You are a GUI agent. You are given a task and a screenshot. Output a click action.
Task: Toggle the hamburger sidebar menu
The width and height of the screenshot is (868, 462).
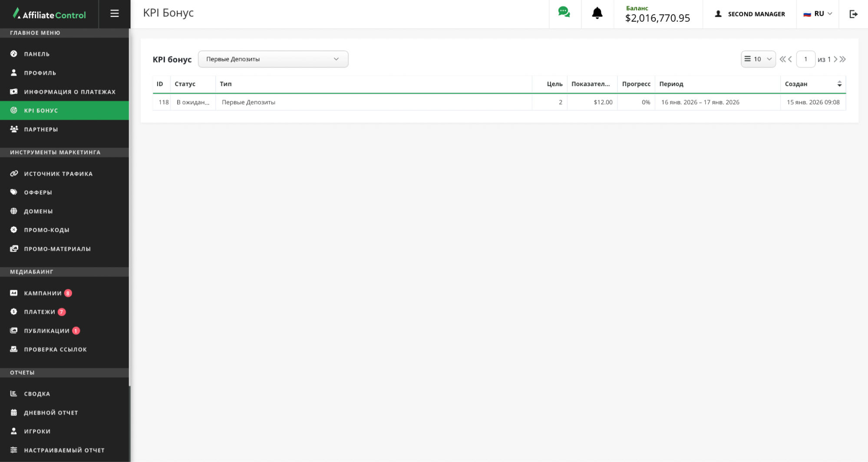[x=115, y=14]
